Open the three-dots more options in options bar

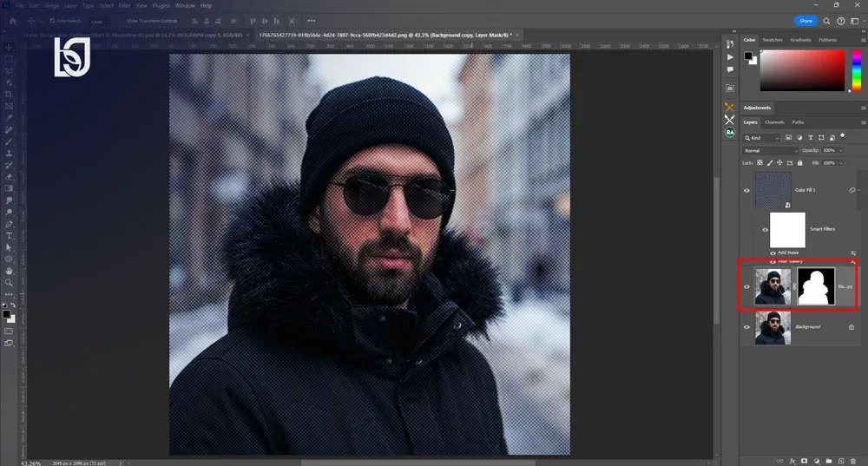pos(312,21)
